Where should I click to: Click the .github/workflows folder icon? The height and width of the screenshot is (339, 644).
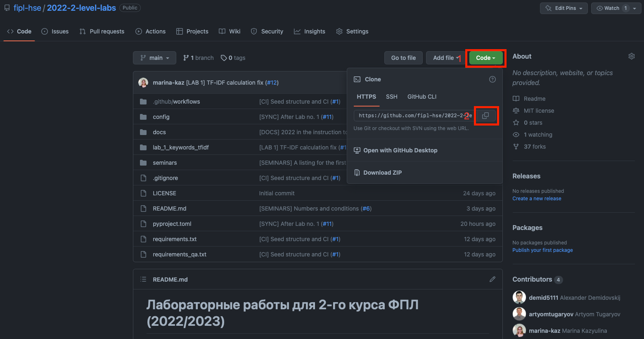coord(143,102)
